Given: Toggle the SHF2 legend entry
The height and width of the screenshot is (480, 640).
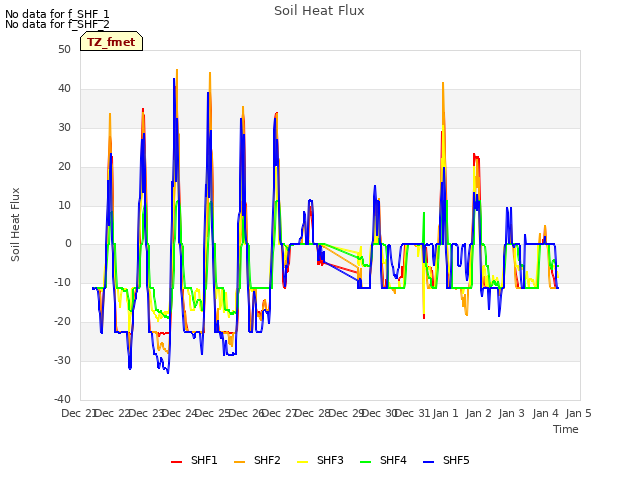Looking at the screenshot, I should [257, 460].
